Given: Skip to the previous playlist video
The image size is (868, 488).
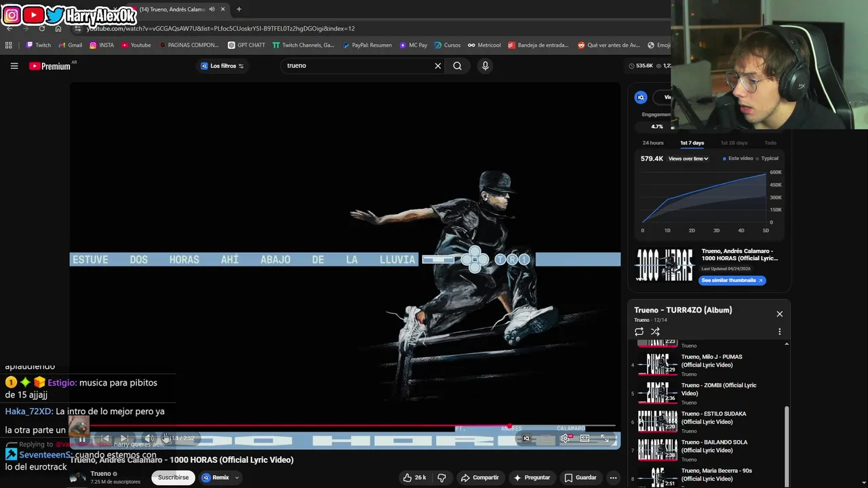Looking at the screenshot, I should pos(104,439).
